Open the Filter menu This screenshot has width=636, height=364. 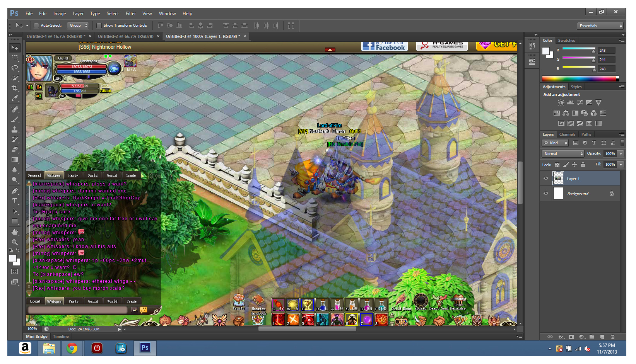click(131, 14)
